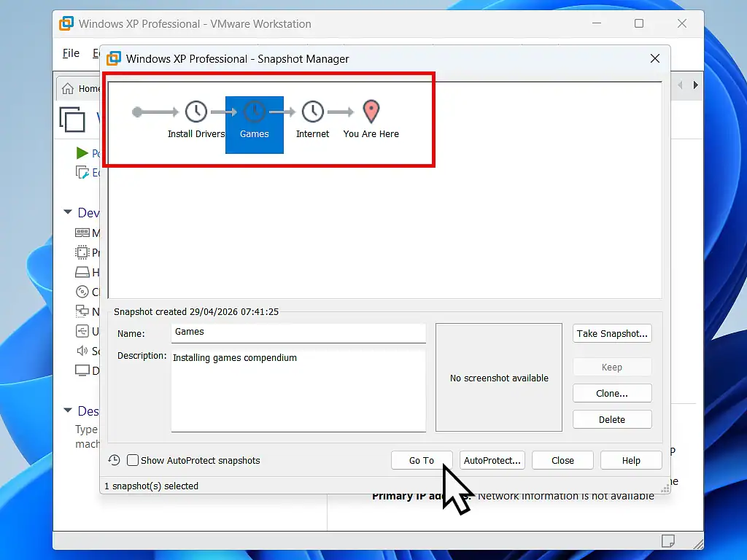Click the virtual machine pages icon beside Home
The image size is (747, 560).
(x=72, y=119)
